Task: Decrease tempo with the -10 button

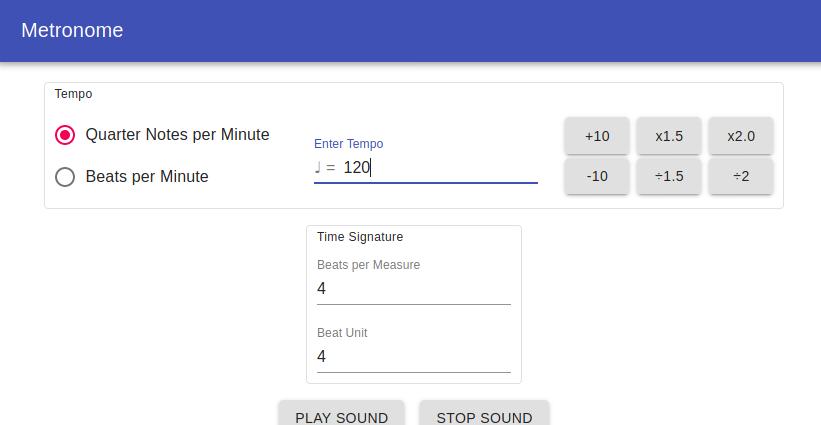Action: (x=597, y=176)
